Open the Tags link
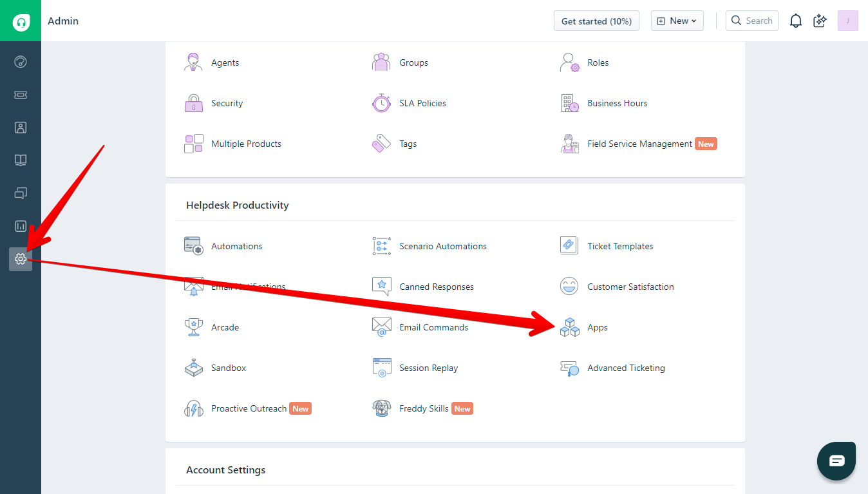Viewport: 868px width, 494px height. click(x=408, y=144)
